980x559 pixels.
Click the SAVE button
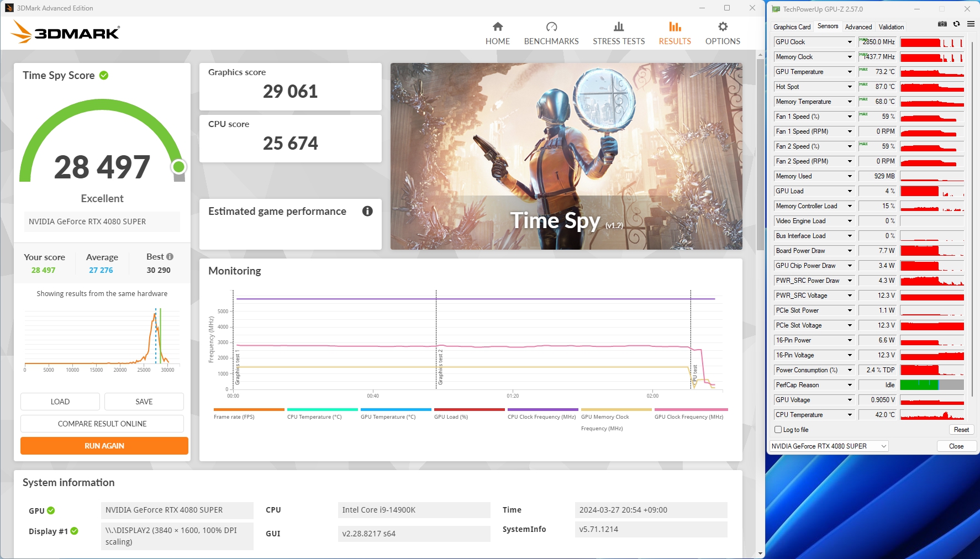pos(144,402)
